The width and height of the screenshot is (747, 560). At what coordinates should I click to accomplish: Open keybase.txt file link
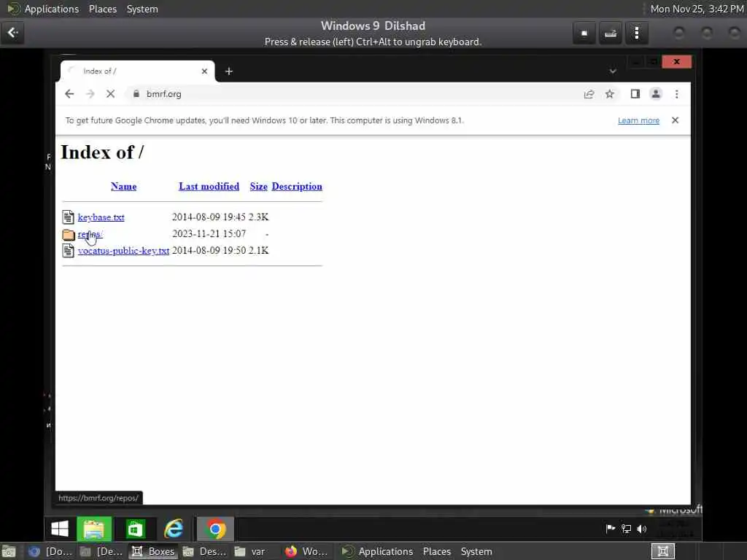pos(101,217)
